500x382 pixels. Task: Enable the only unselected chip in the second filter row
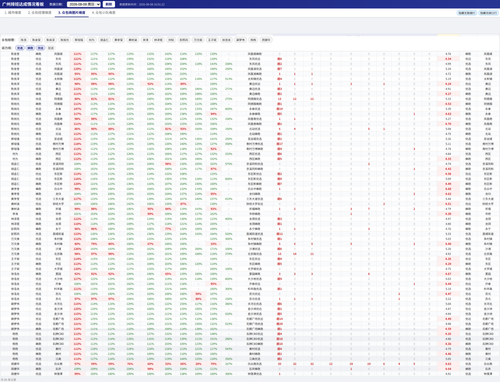tap(51, 48)
